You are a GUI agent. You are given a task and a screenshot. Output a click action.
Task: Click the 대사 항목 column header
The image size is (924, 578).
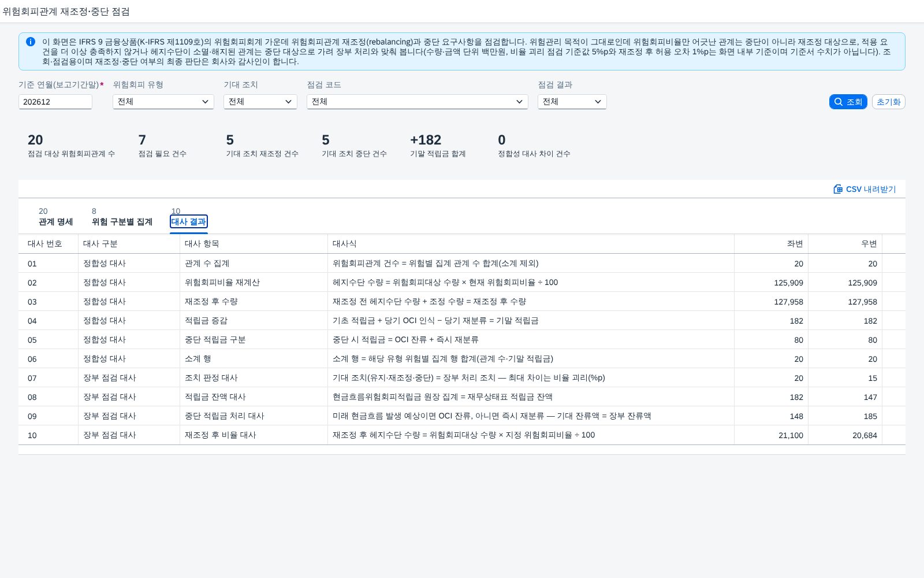254,244
